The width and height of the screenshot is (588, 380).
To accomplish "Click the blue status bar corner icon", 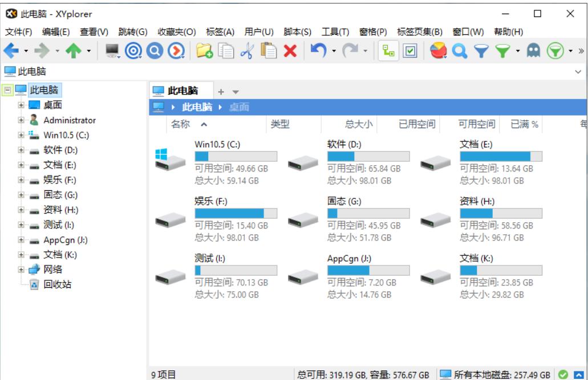I will coord(579,374).
